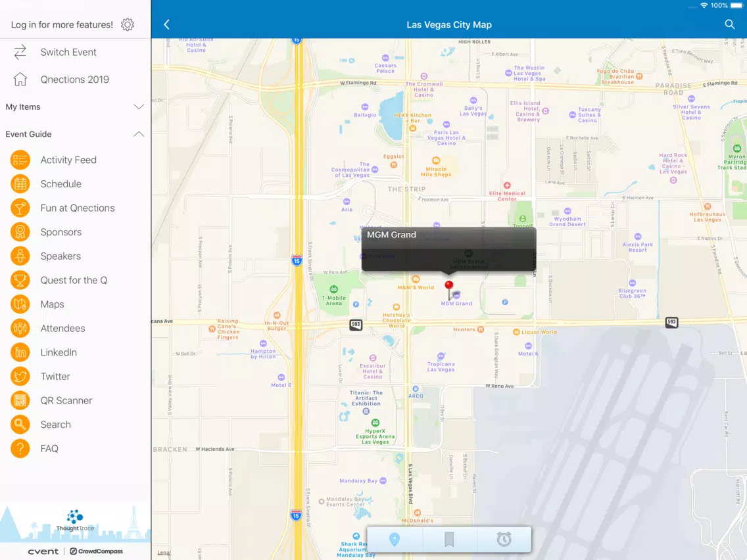The width and height of the screenshot is (747, 560).
Task: Choose Speakers from the Event Guide
Action: pos(75,256)
